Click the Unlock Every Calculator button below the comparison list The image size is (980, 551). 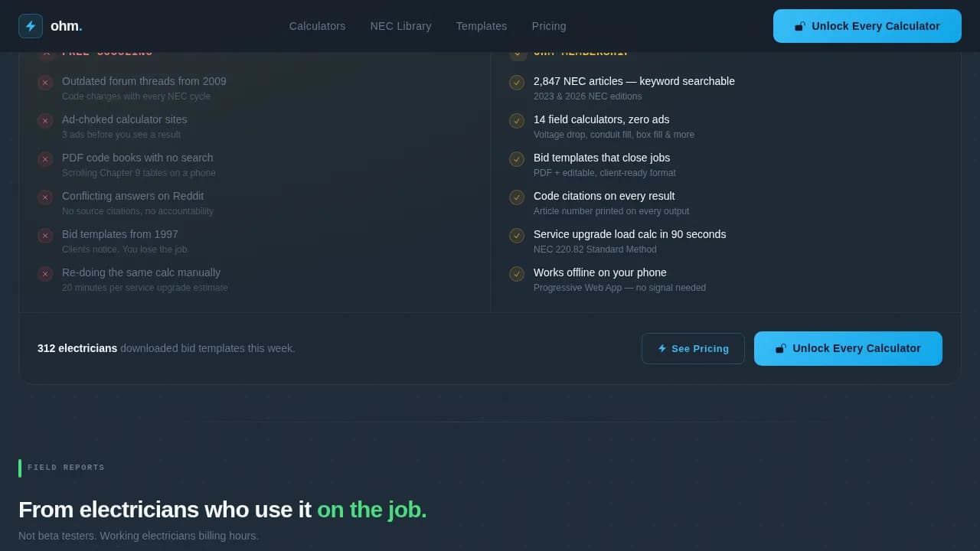[848, 348]
